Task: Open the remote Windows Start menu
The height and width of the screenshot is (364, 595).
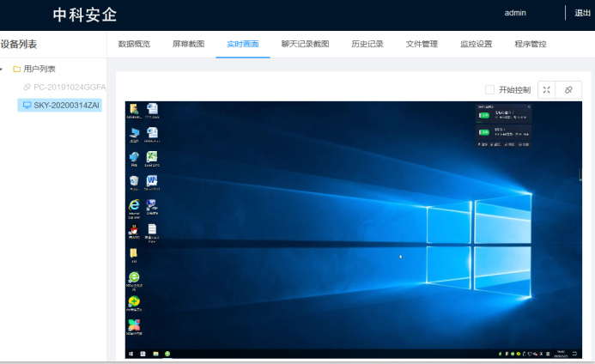Action: [x=131, y=354]
